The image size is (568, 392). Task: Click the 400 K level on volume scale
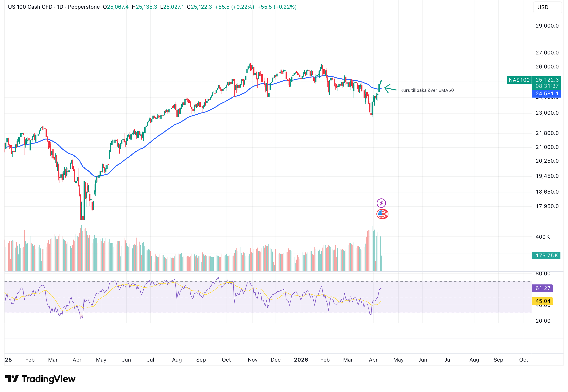(542, 237)
